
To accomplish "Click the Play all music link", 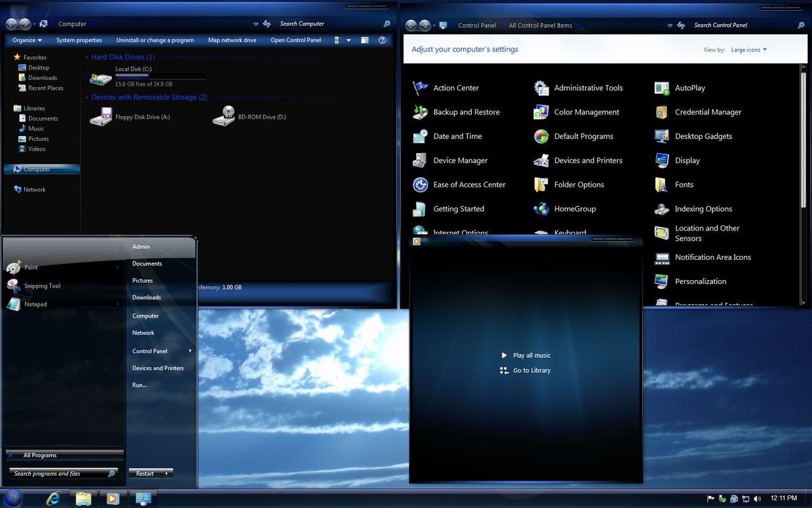I will tap(531, 355).
